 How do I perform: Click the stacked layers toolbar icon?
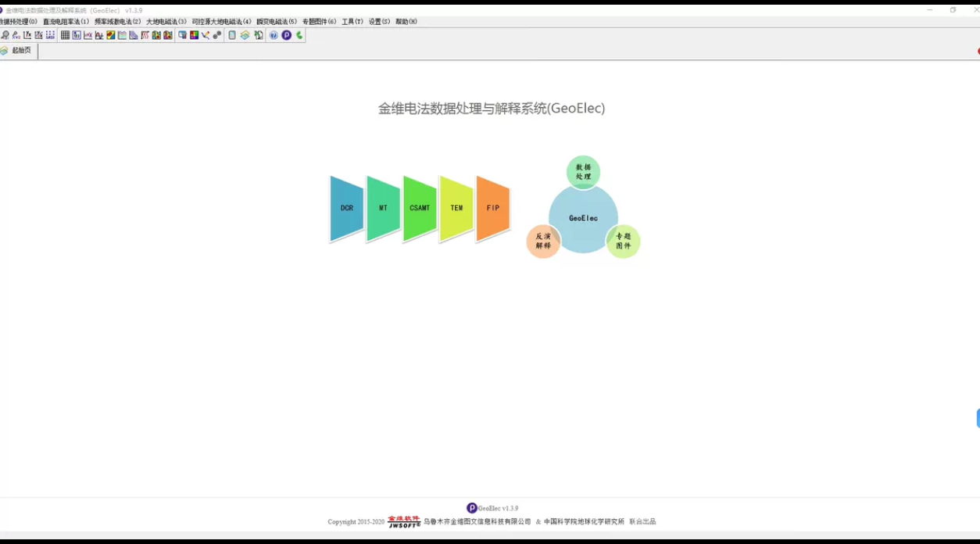click(245, 35)
